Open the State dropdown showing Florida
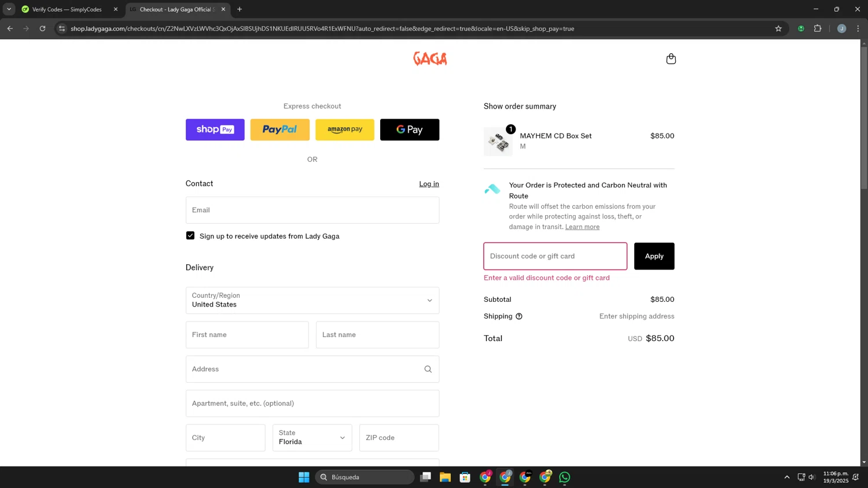The height and width of the screenshot is (488, 868). 312,438
